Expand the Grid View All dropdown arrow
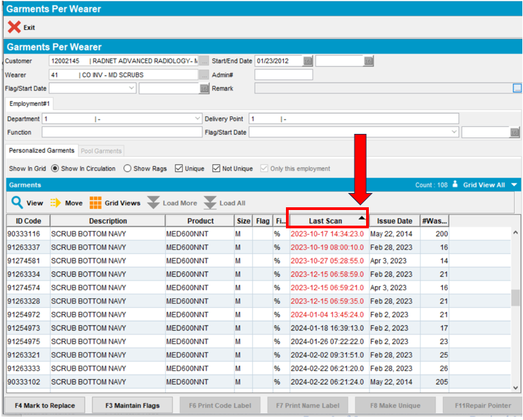The height and width of the screenshot is (420, 523). tap(514, 185)
